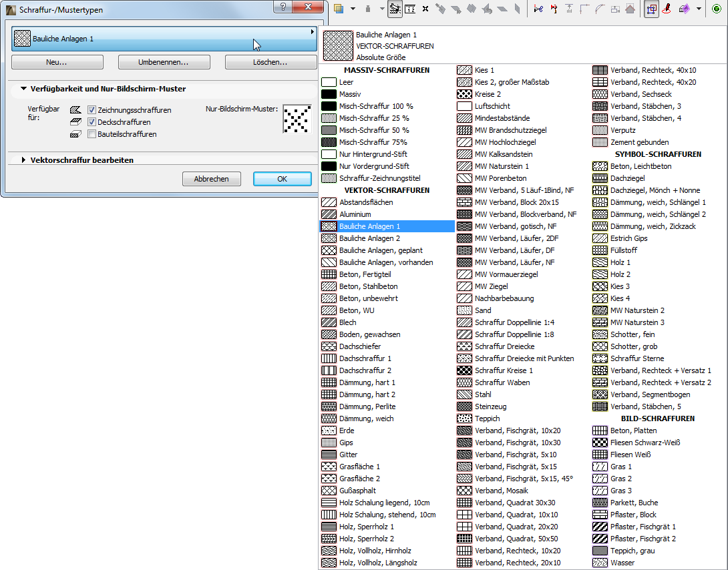Select Nur Hintergrund-Stift fill
Screen dimensions: 728x570
tap(387, 154)
